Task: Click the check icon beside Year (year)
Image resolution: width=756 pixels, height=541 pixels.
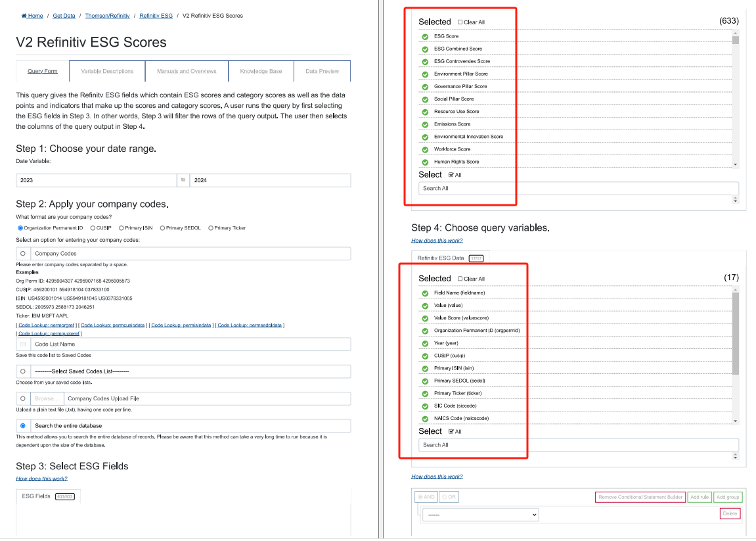Action: (x=425, y=344)
